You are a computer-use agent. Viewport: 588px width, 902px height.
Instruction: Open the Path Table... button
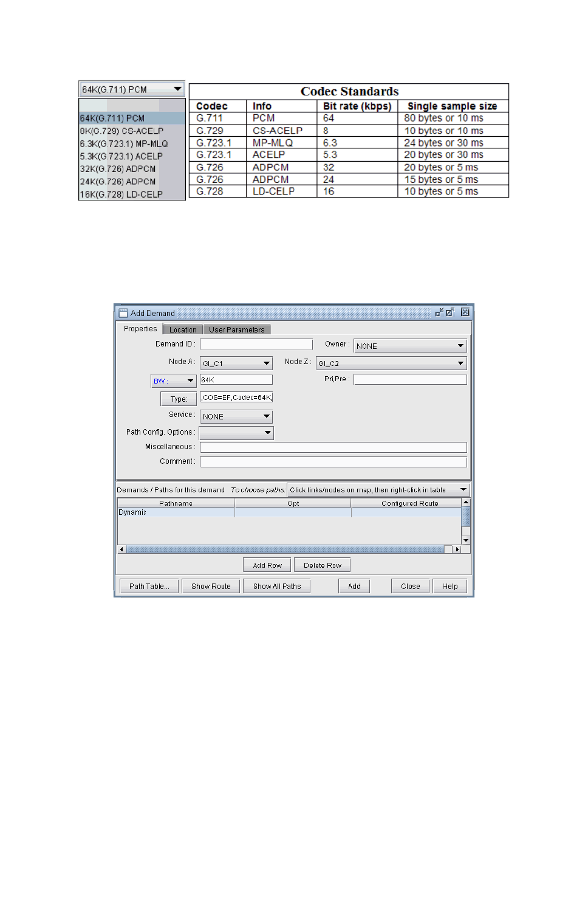pyautogui.click(x=149, y=587)
